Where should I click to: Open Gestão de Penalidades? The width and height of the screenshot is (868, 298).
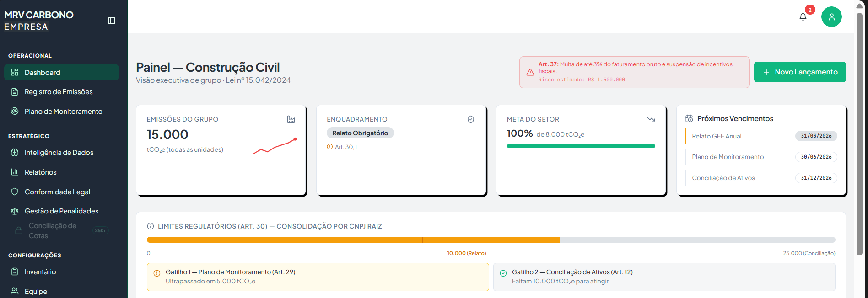click(x=61, y=211)
